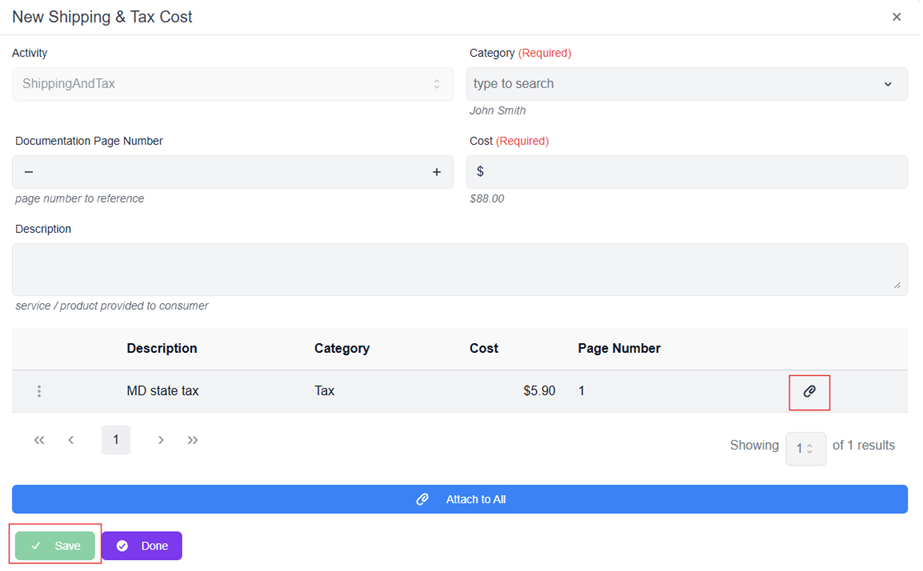Save the shipping and tax cost

tap(55, 546)
